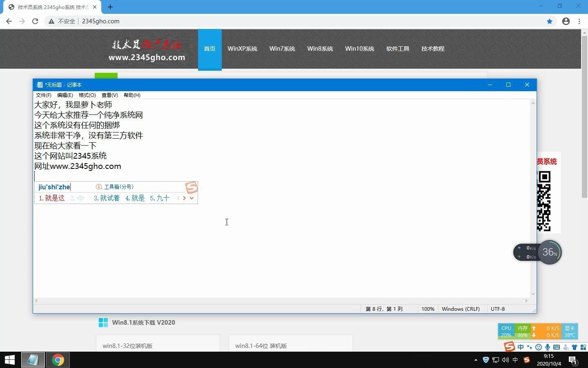
Task: Open the 文件(F) menu in Notepad
Action: point(43,95)
